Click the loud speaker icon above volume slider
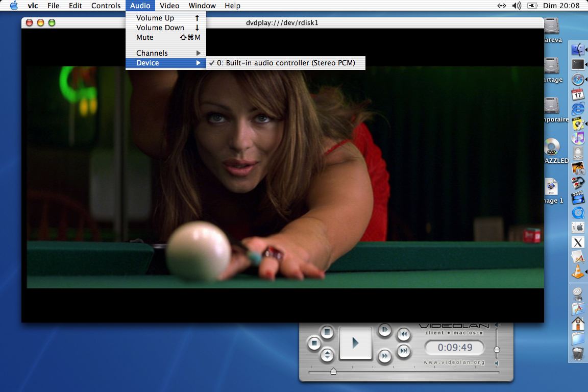Viewport: 588px width, 392px height. click(497, 325)
